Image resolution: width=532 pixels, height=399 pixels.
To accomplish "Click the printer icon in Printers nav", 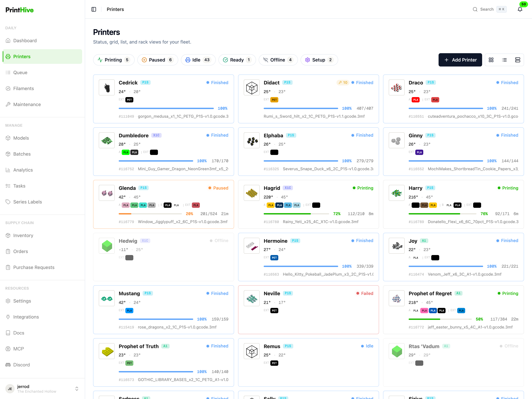I will click(8, 57).
